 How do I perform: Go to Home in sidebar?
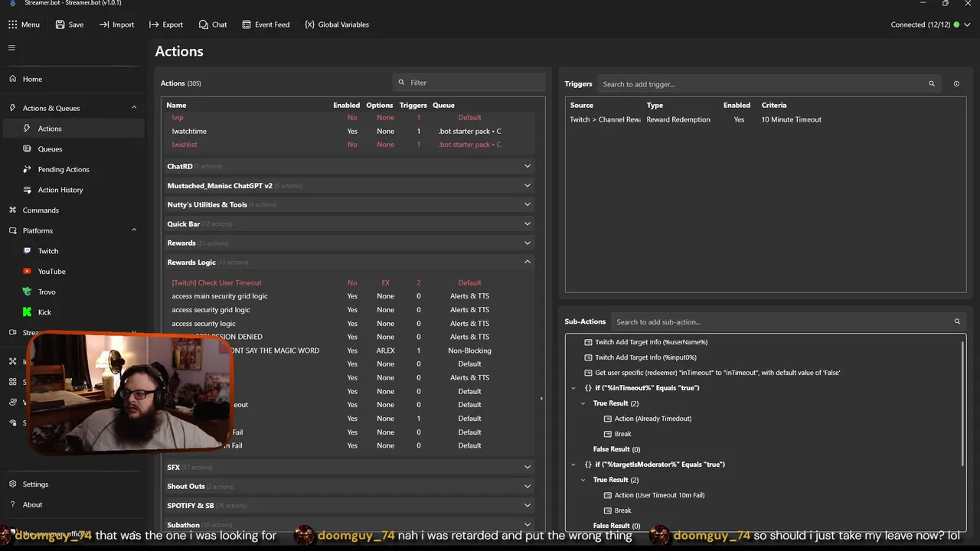(32, 79)
